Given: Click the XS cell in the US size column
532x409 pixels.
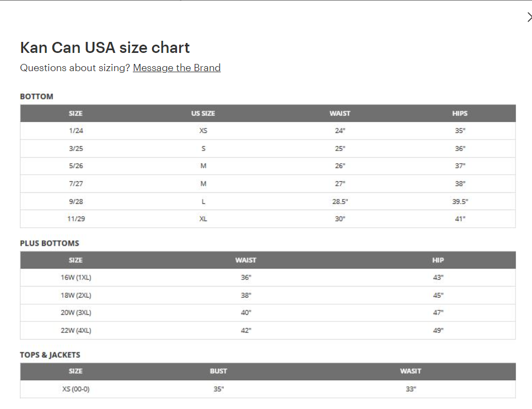Looking at the screenshot, I should pyautogui.click(x=203, y=131).
